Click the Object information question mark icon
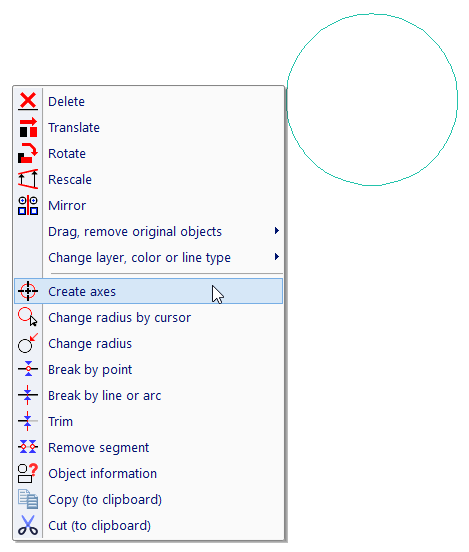Screen dimensions: 469x552 coord(28,473)
